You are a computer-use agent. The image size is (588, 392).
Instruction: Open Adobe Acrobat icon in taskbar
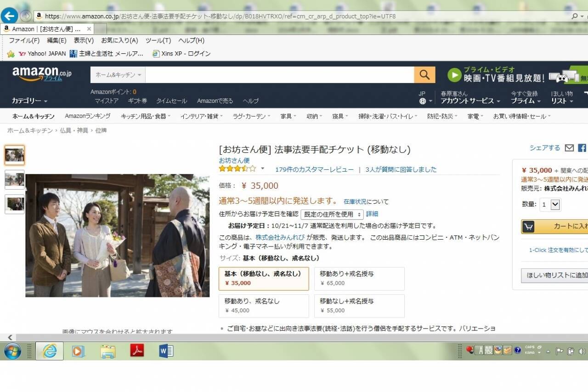point(137,351)
